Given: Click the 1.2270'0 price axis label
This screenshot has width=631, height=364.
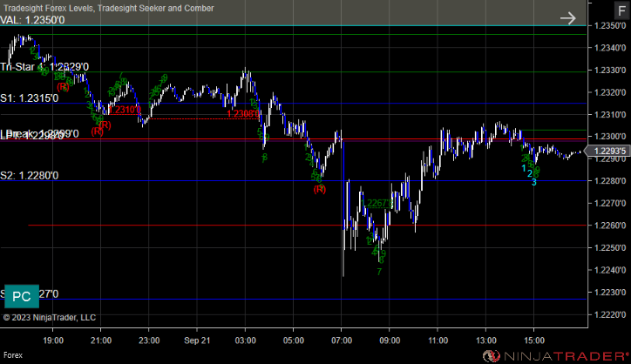Looking at the screenshot, I should [610, 203].
